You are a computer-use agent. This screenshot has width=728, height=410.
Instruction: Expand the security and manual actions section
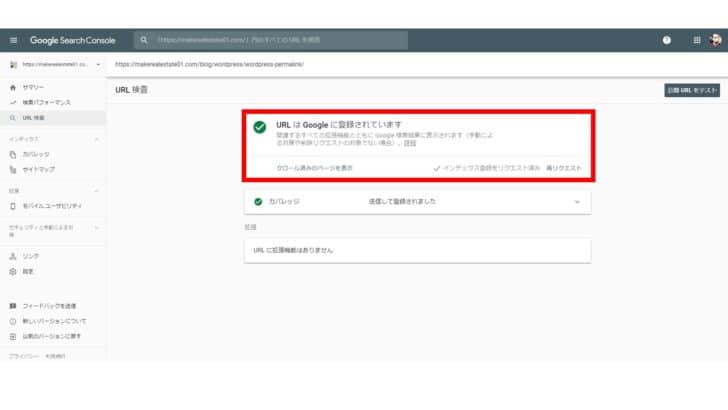[96, 228]
